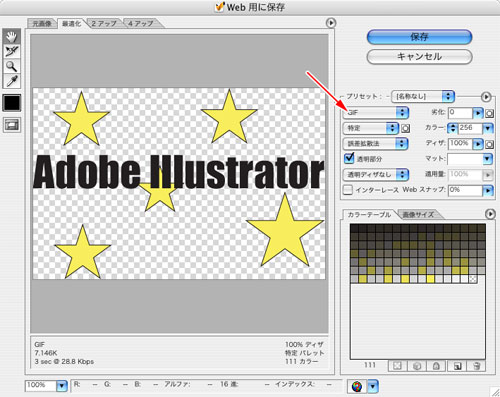Switch to the 4アップ tab

click(x=141, y=24)
